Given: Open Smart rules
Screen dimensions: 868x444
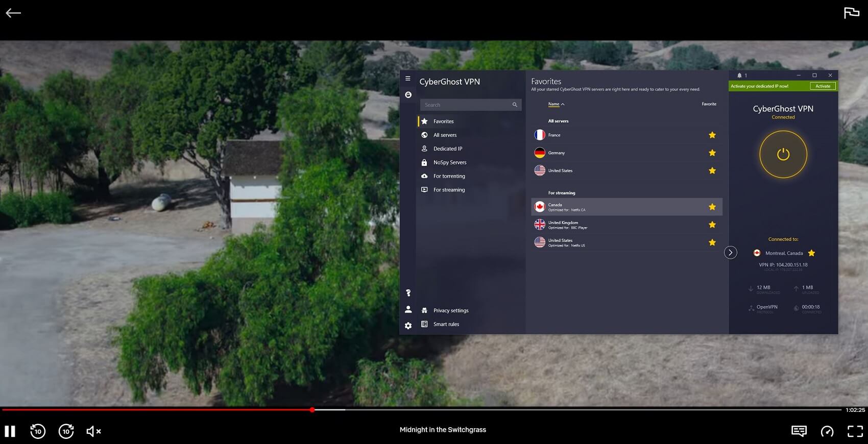Looking at the screenshot, I should [446, 324].
